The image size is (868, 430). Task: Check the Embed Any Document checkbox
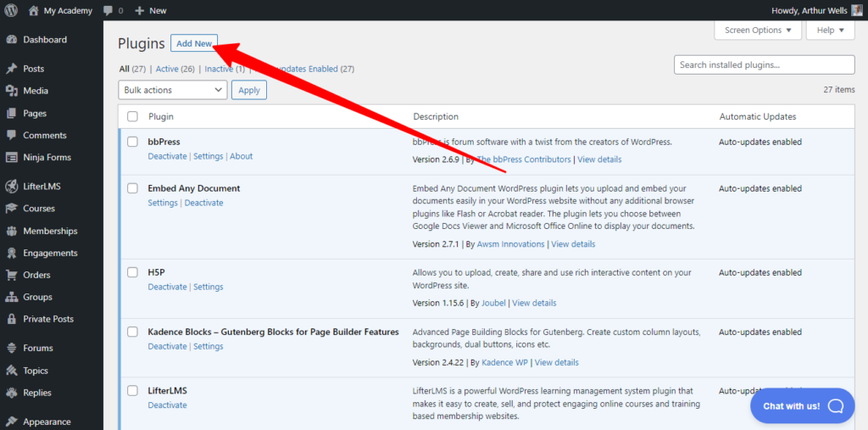point(132,188)
